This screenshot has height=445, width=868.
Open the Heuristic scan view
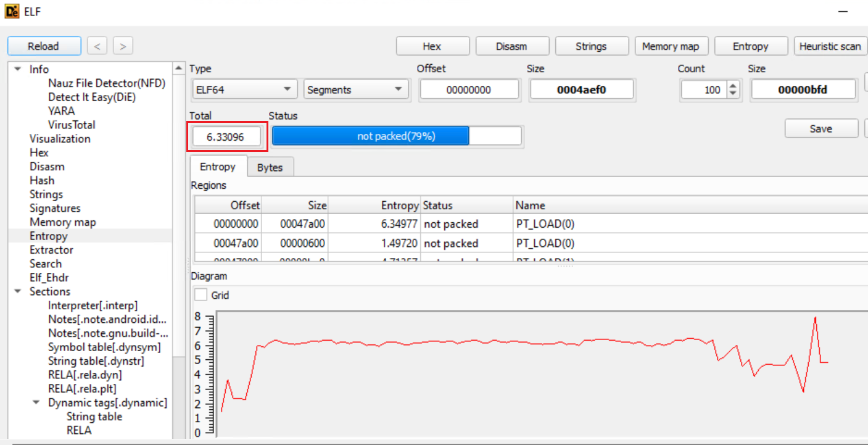coord(830,46)
